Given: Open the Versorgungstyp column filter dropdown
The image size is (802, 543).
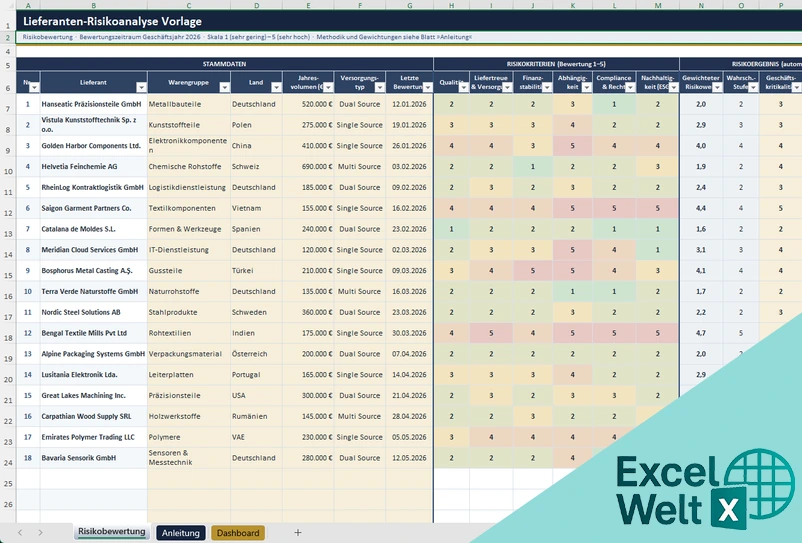Looking at the screenshot, I should click(x=380, y=87).
